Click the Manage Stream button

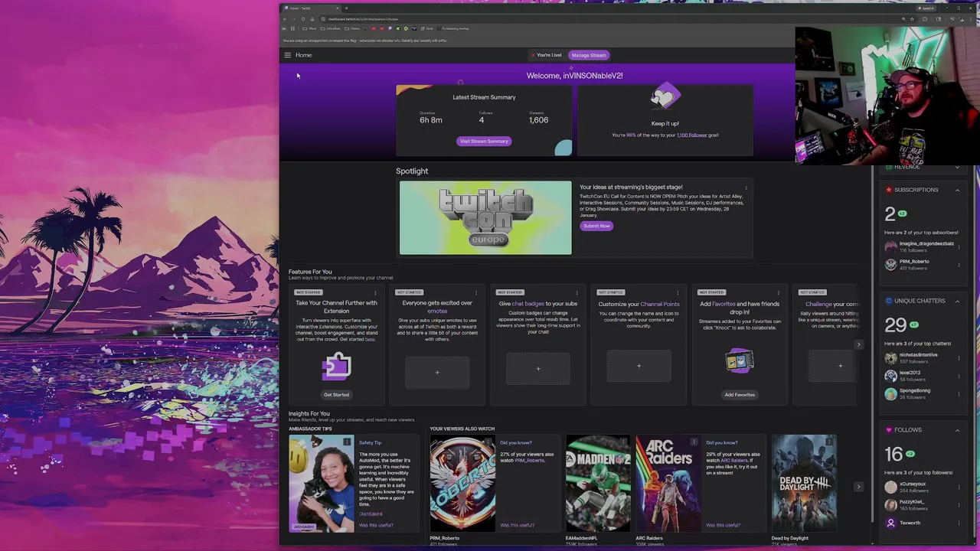(x=589, y=55)
